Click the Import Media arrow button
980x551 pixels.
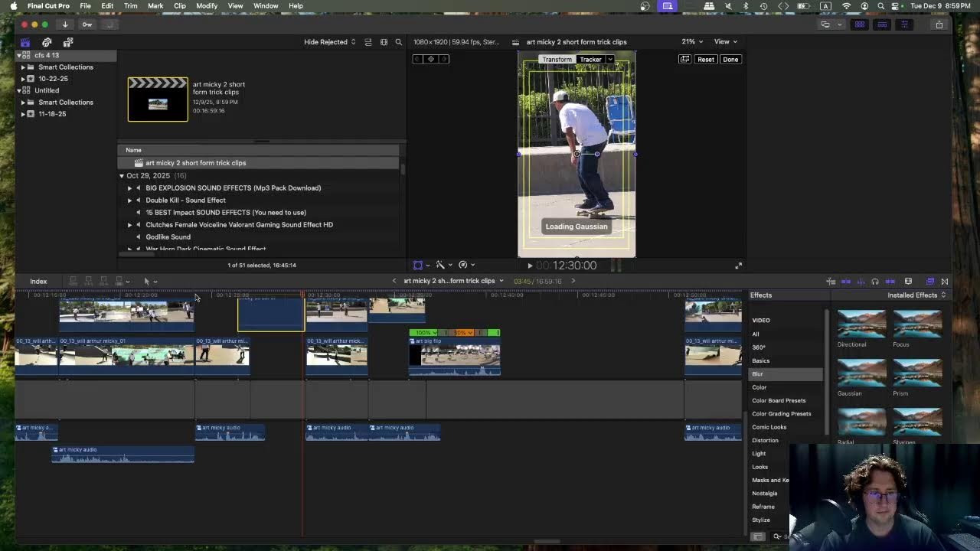(x=65, y=24)
